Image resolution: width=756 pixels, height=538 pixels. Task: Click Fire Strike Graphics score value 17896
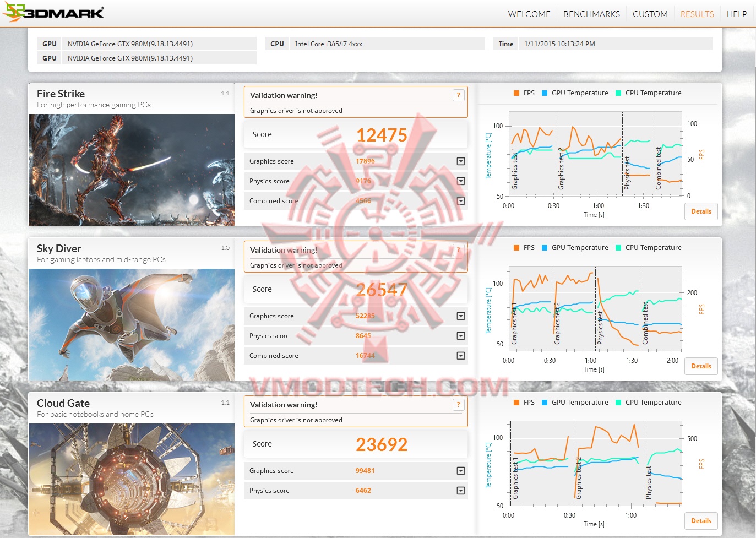365,161
